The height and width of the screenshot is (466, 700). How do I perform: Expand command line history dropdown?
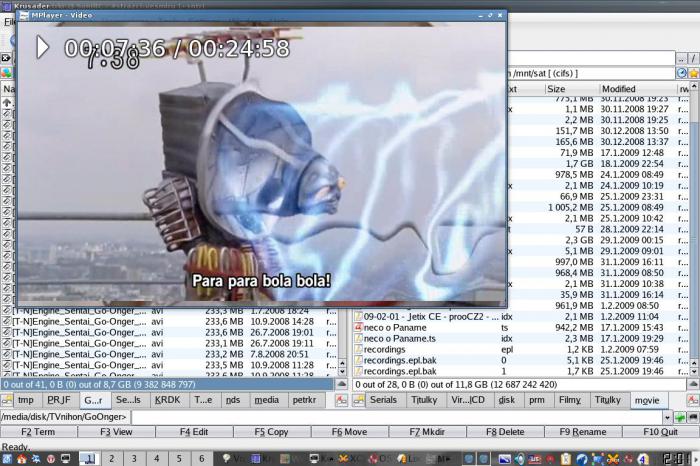tap(667, 418)
